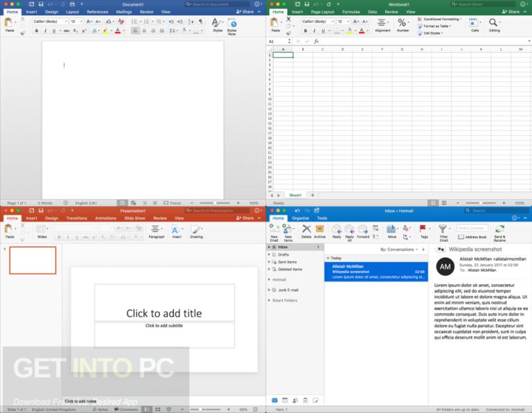Select slide 1 thumbnail in PowerPoint
Viewport: 532px width, 413px height.
[33, 261]
